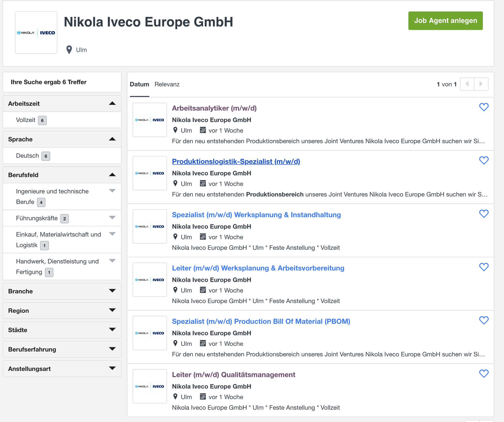The width and height of the screenshot is (504, 422).
Task: Click logo of Spezialist Werksplanung & Instandhaltung listing
Action: click(x=150, y=226)
